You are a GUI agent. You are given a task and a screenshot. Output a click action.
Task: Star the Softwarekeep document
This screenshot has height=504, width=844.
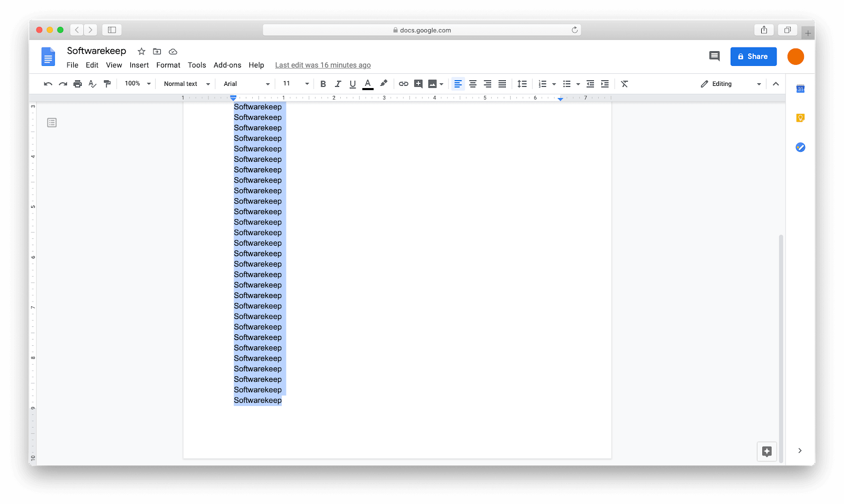141,51
